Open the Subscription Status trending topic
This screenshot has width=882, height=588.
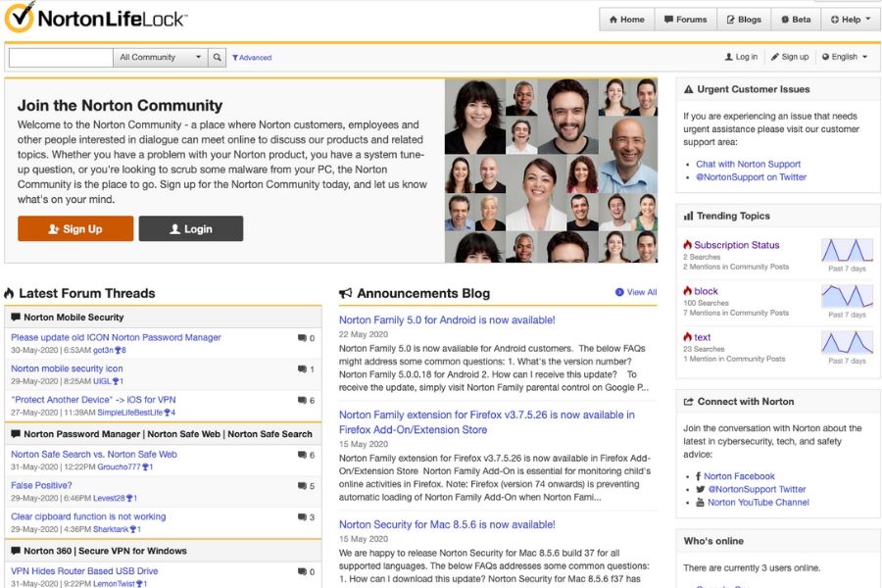(x=736, y=245)
